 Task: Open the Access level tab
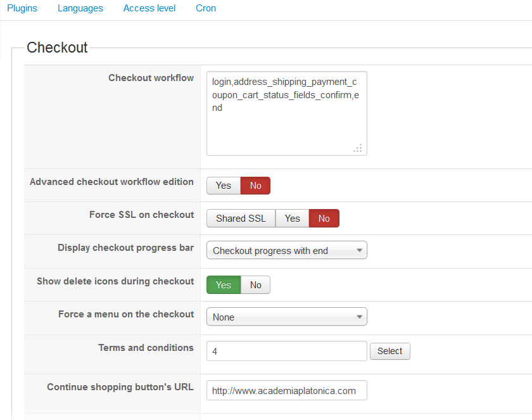coord(149,8)
